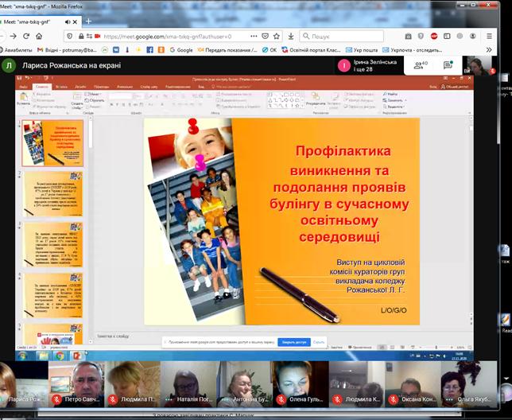Image resolution: width=512 pixels, height=420 pixels.
Task: Click blue Закрыть доступ stop sharing button
Action: [x=294, y=342]
